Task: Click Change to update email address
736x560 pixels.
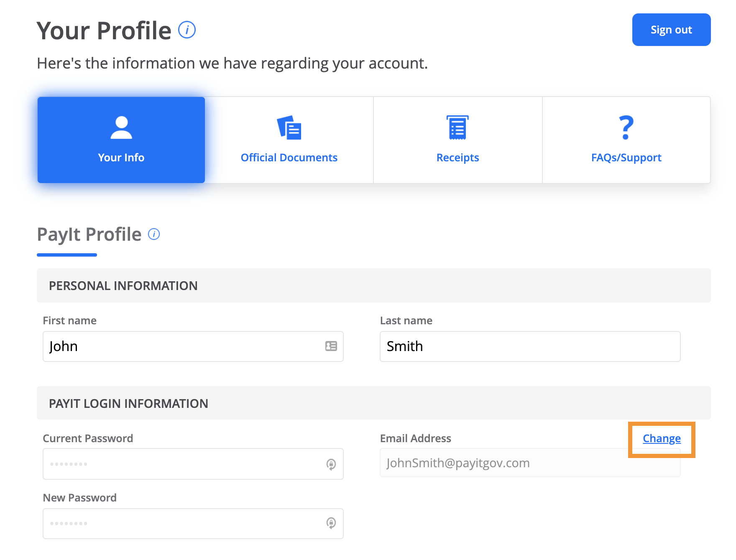Action: 661,438
